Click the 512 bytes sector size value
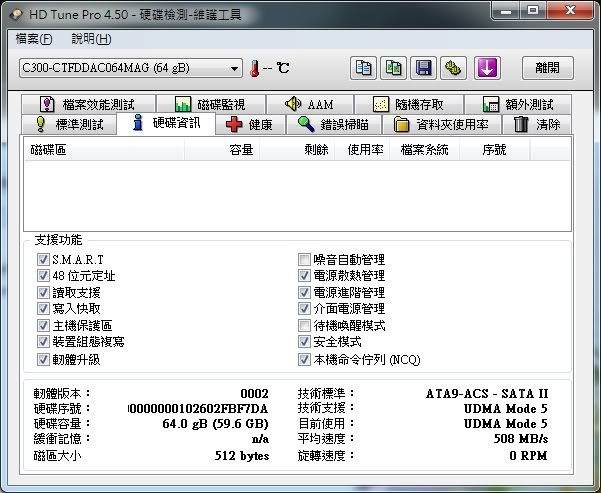Image resolution: width=601 pixels, height=493 pixels. coord(242,456)
